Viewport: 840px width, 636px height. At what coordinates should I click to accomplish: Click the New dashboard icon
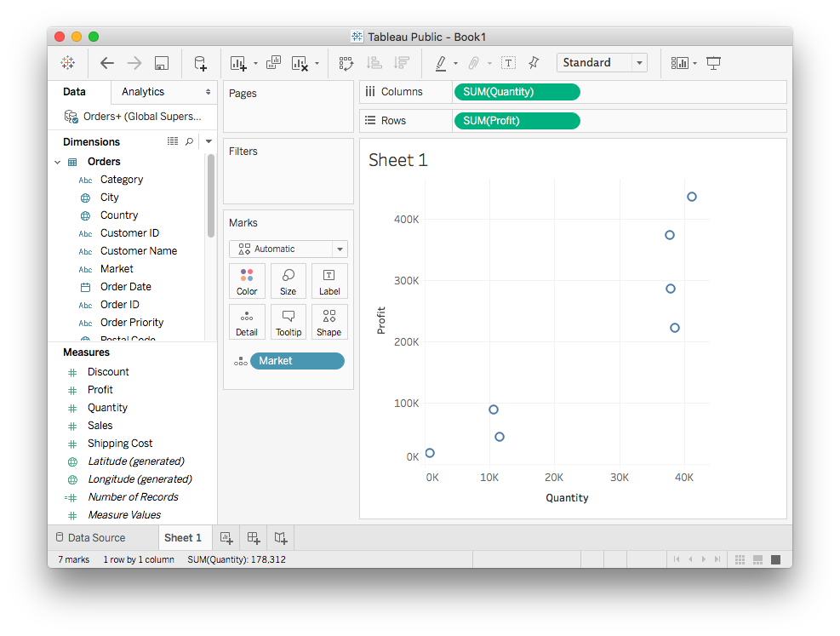pos(254,537)
